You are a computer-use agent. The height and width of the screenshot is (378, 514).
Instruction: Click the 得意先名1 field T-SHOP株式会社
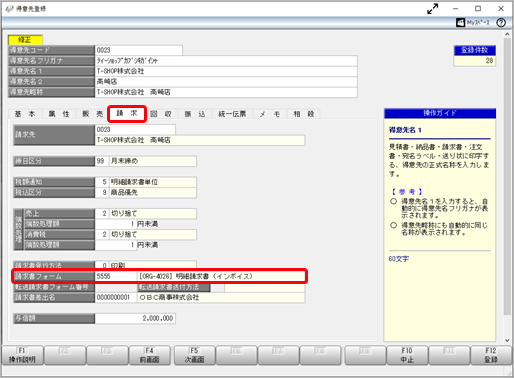pos(226,71)
